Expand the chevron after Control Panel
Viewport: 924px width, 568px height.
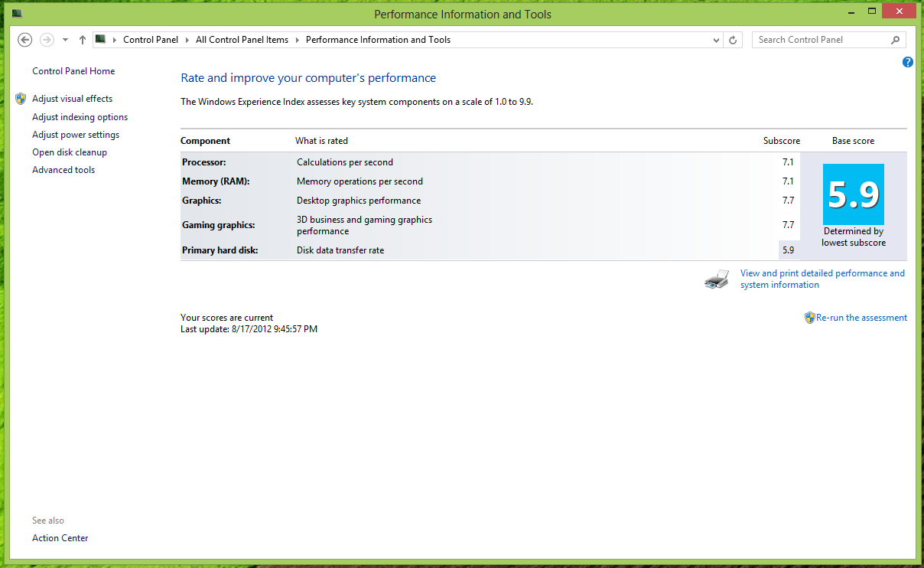coord(187,40)
